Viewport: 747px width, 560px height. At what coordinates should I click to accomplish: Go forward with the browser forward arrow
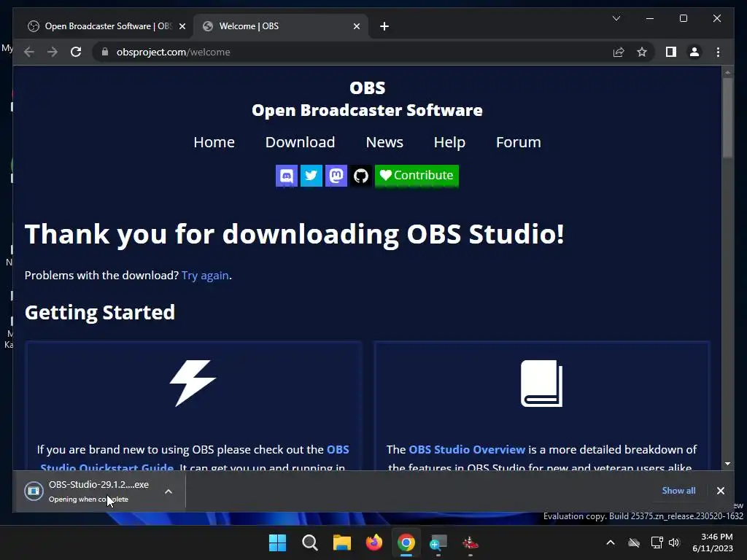53,52
